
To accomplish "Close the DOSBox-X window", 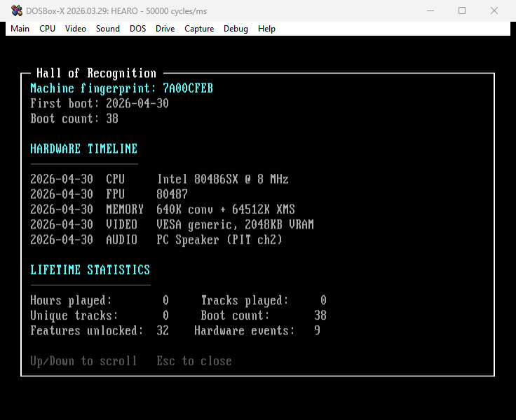I will click(494, 11).
